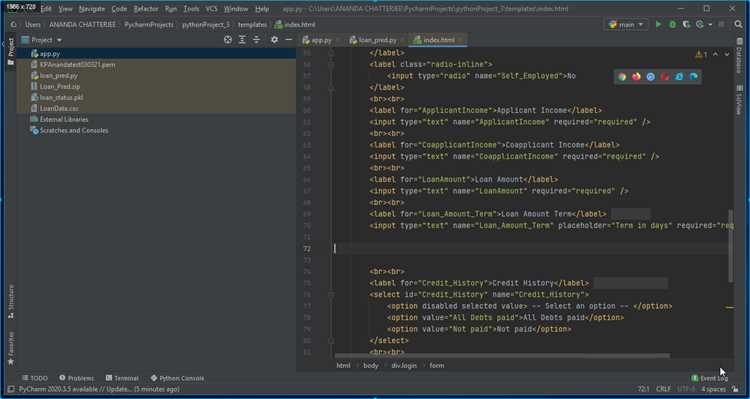The width and height of the screenshot is (750, 399).
Task: Open the Project side tab
Action: 11,51
